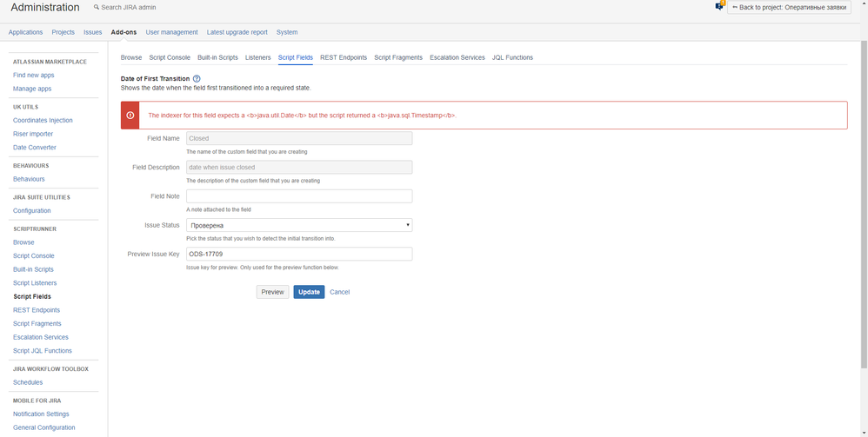Switch to the Browse tab of ScriptRunner
Viewport: 868px width, 437px height.
coord(131,57)
